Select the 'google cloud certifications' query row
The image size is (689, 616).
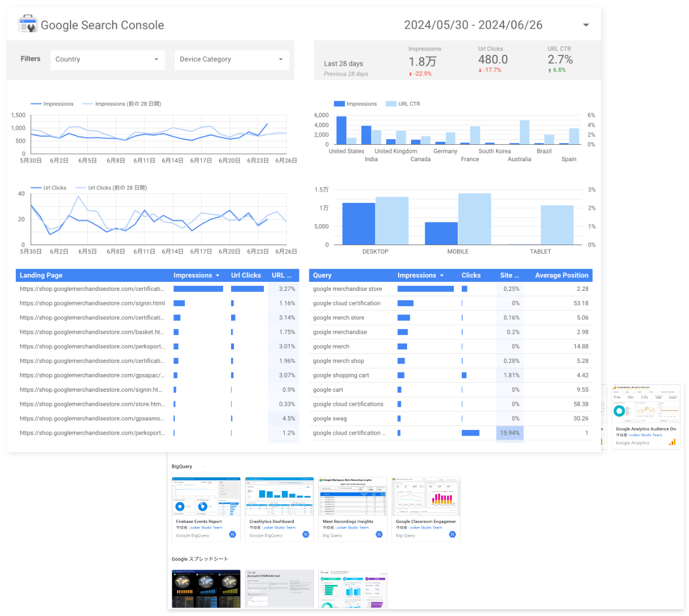(450, 404)
